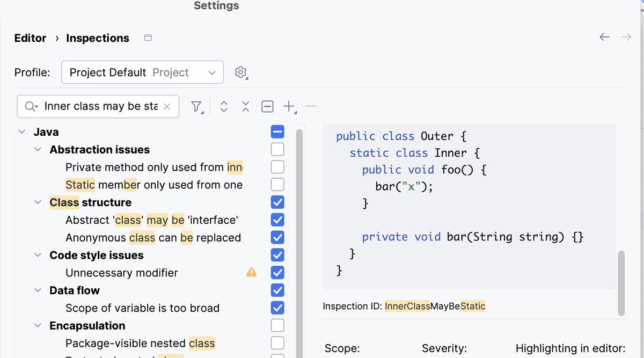Viewport: 644px width, 358px height.
Task: Click the 'private void bar' code line
Action: click(x=473, y=237)
